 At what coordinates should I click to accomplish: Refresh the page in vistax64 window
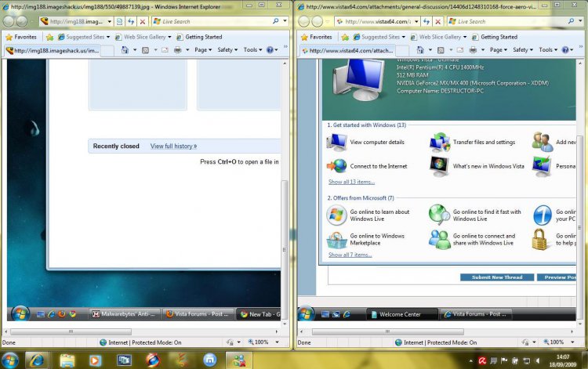click(x=426, y=21)
